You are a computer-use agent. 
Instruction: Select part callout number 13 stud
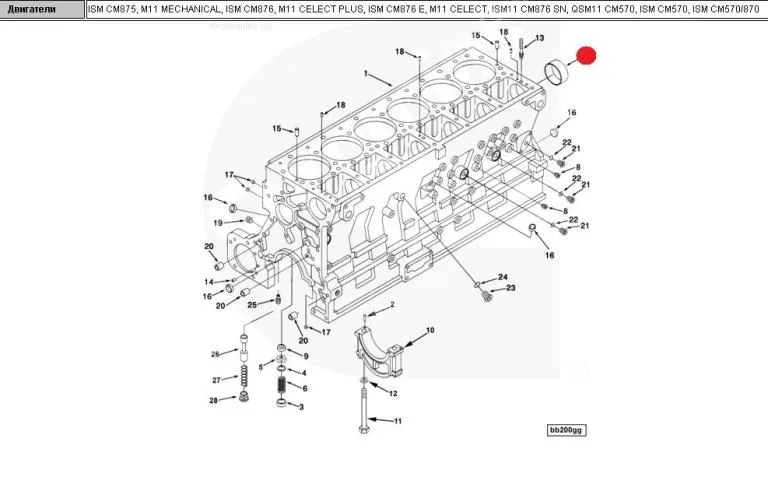[x=539, y=39]
